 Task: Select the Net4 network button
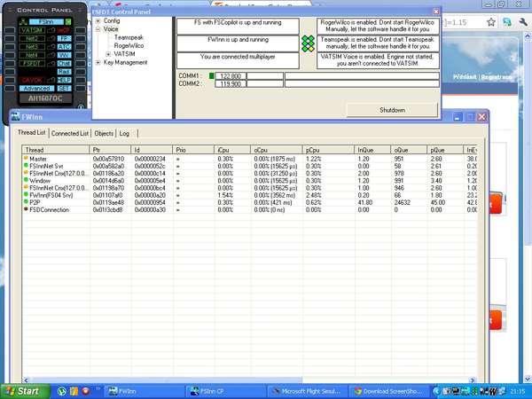(x=32, y=55)
